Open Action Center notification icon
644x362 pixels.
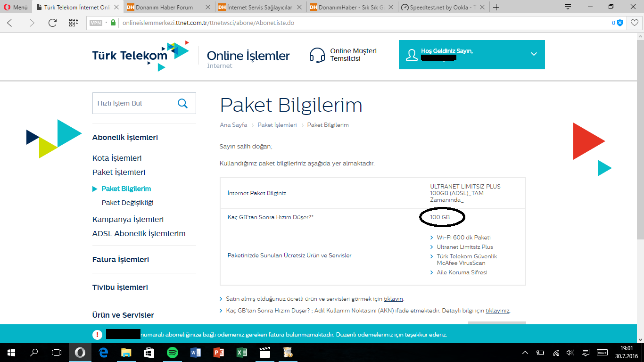[586, 352]
